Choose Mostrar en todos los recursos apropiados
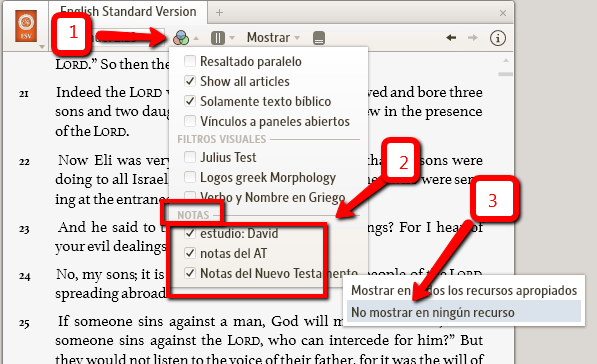597x364 pixels. point(464,290)
